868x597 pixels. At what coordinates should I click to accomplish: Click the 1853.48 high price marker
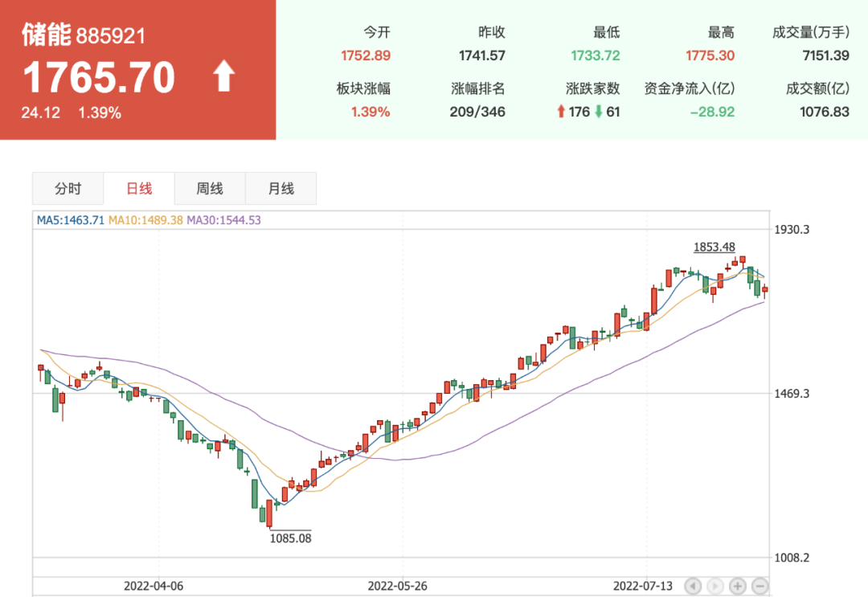(x=714, y=247)
